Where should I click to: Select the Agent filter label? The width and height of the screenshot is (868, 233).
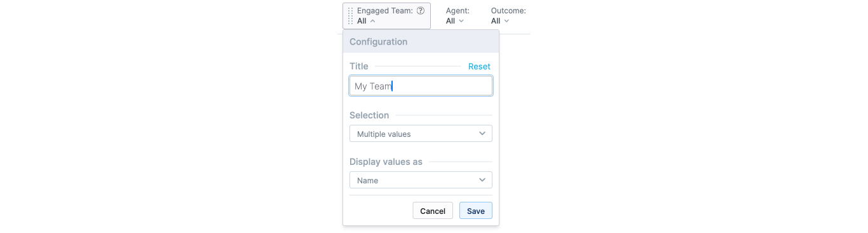click(x=458, y=11)
